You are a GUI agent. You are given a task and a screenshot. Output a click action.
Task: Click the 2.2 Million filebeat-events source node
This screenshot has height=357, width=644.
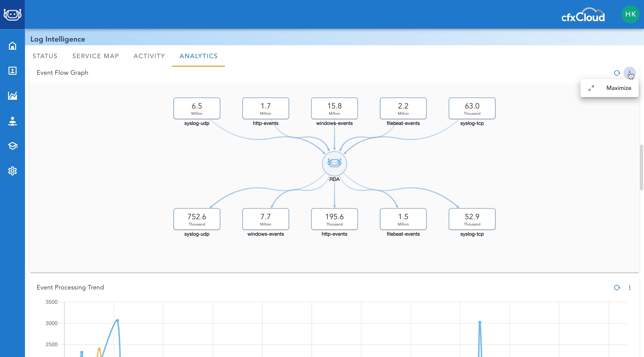pos(403,109)
